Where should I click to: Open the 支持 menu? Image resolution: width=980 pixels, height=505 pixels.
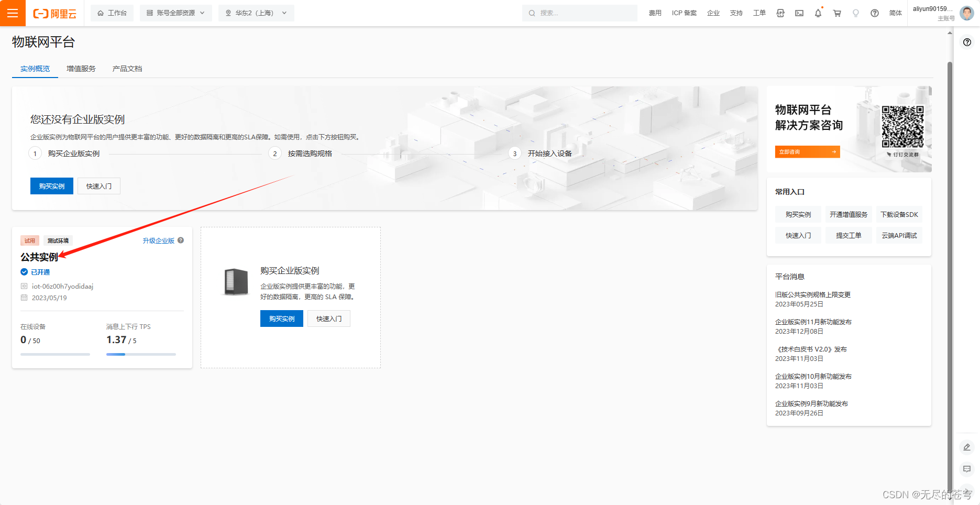736,13
